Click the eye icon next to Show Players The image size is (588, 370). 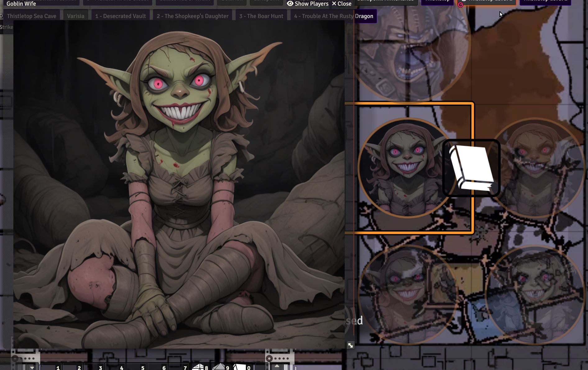[290, 3]
